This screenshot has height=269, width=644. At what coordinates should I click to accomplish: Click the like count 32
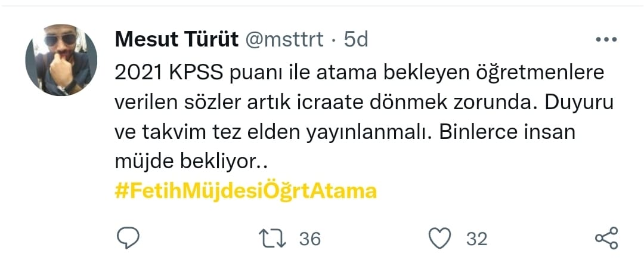pos(476,239)
